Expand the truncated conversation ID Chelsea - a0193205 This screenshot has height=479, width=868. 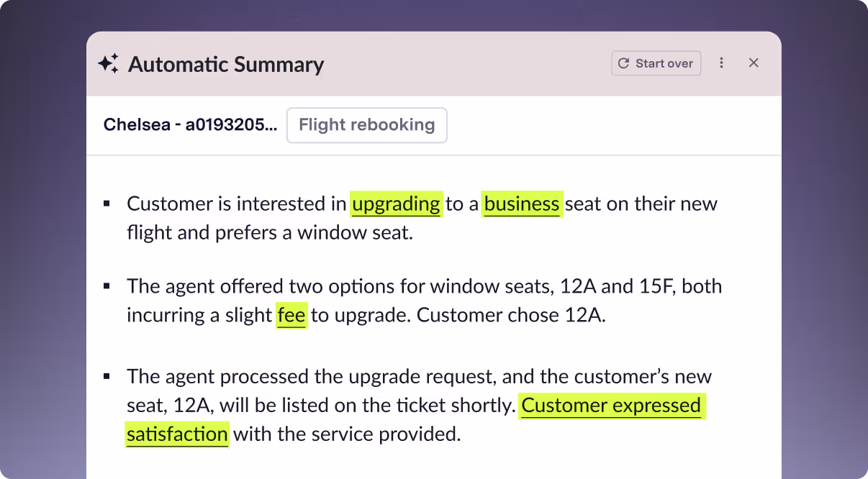(191, 124)
